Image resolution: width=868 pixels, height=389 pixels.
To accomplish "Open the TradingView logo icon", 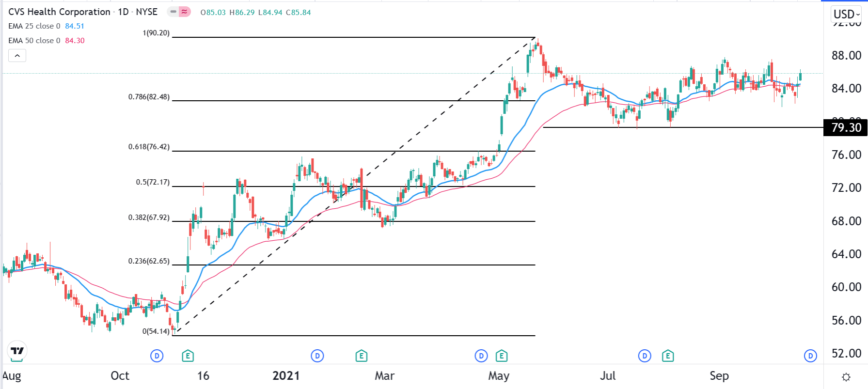I will pyautogui.click(x=17, y=351).
